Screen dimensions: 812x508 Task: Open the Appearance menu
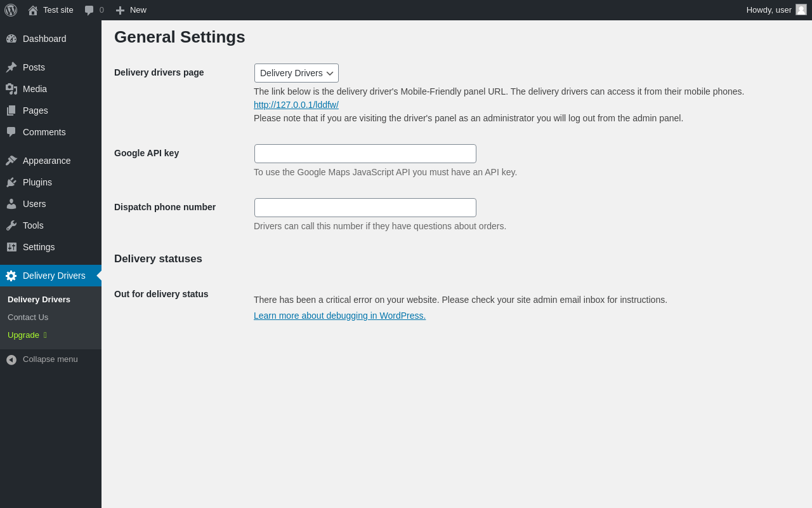coord(46,161)
